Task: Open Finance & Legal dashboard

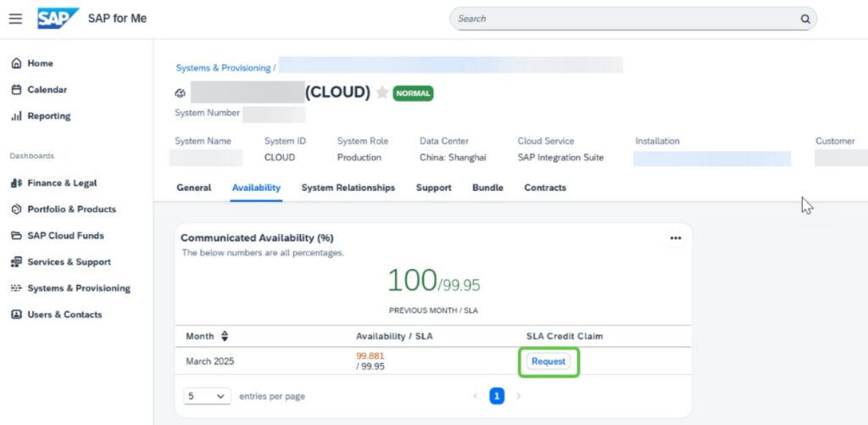Action: click(x=62, y=183)
